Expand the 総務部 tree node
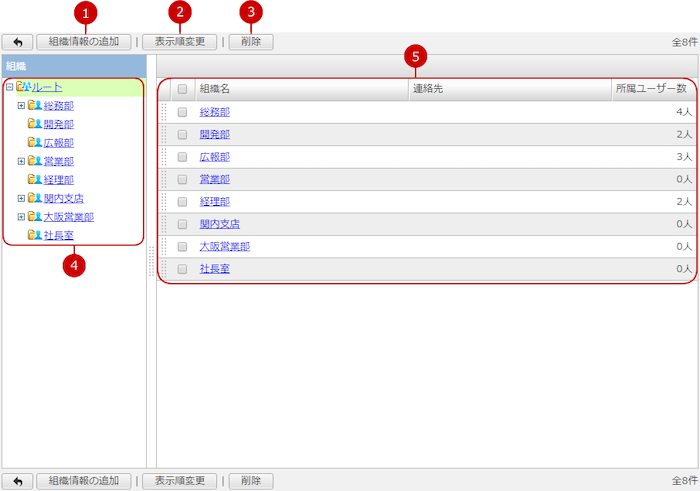This screenshot has width=700, height=491. pyautogui.click(x=21, y=106)
